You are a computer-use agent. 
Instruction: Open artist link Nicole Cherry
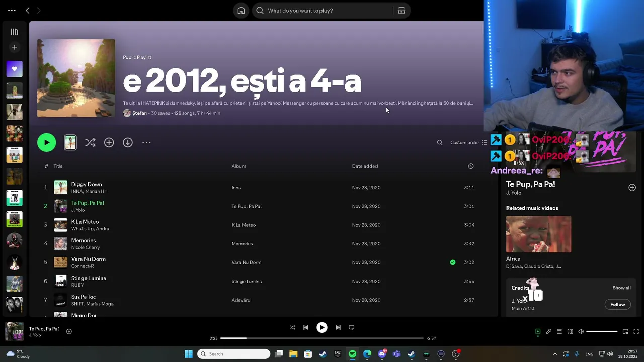(x=86, y=247)
